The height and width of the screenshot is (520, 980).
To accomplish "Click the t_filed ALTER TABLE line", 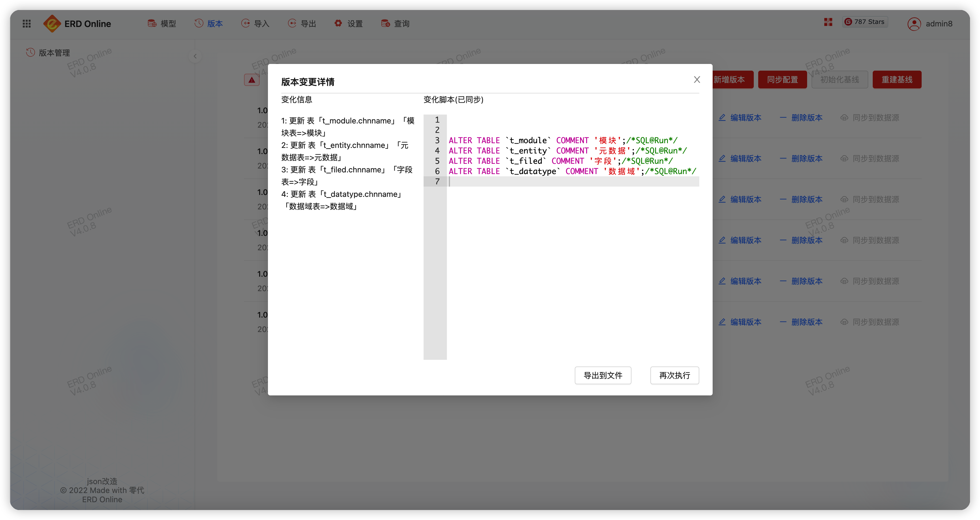I will point(561,161).
